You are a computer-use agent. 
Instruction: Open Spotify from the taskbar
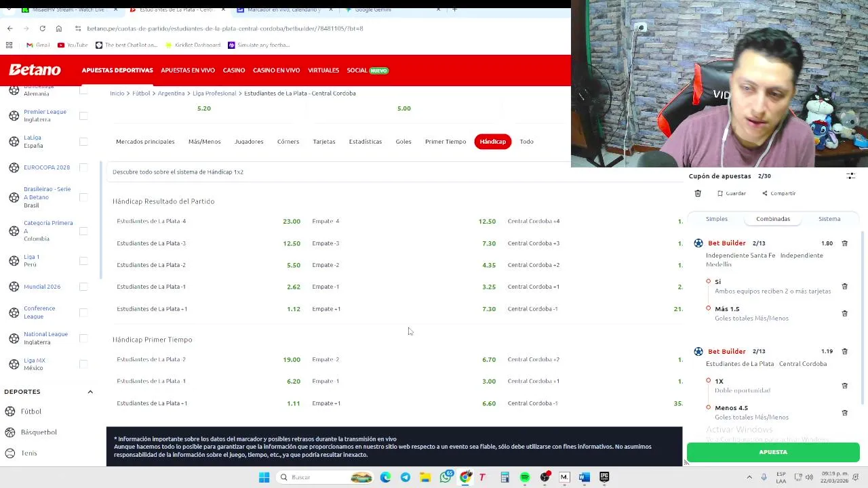click(x=525, y=477)
